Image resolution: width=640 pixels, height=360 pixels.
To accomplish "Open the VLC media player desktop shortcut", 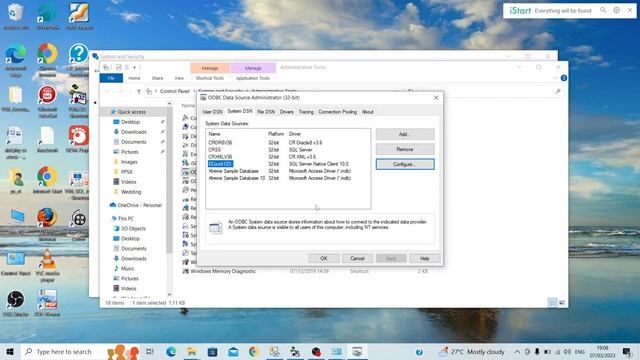I will point(47,264).
